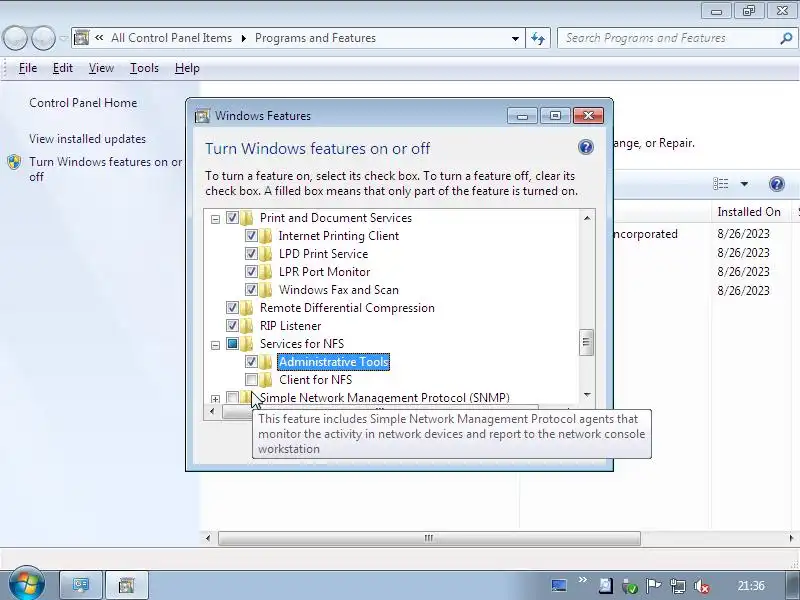The height and width of the screenshot is (600, 800).
Task: Go to Control Panel Home
Action: [x=83, y=103]
